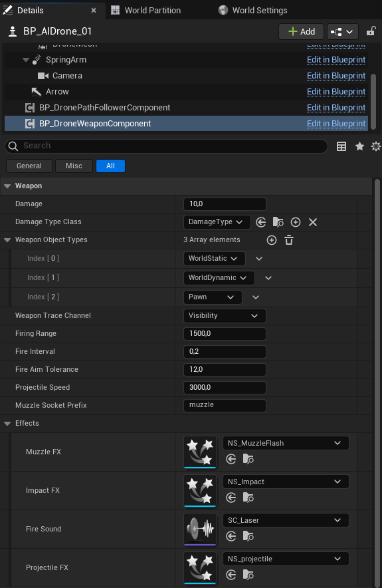382x588 pixels.
Task: Select BP_DroneWeaponComponent in the component list
Action: click(x=186, y=123)
